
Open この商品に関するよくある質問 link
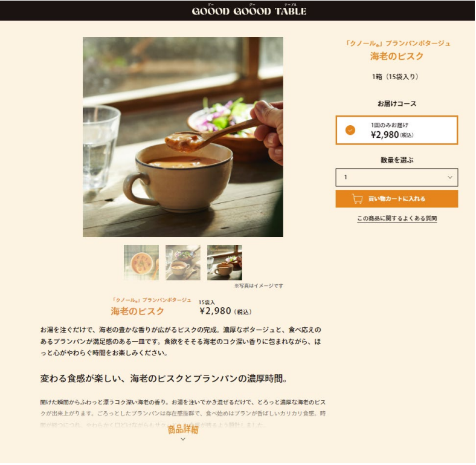[x=397, y=218]
